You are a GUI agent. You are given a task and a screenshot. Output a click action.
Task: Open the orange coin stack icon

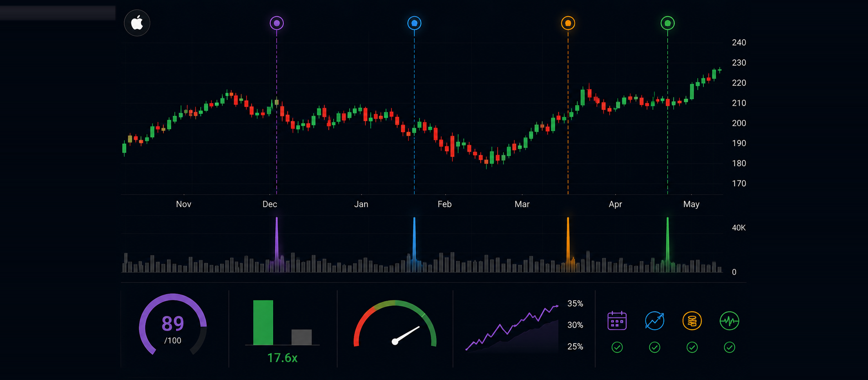[692, 321]
